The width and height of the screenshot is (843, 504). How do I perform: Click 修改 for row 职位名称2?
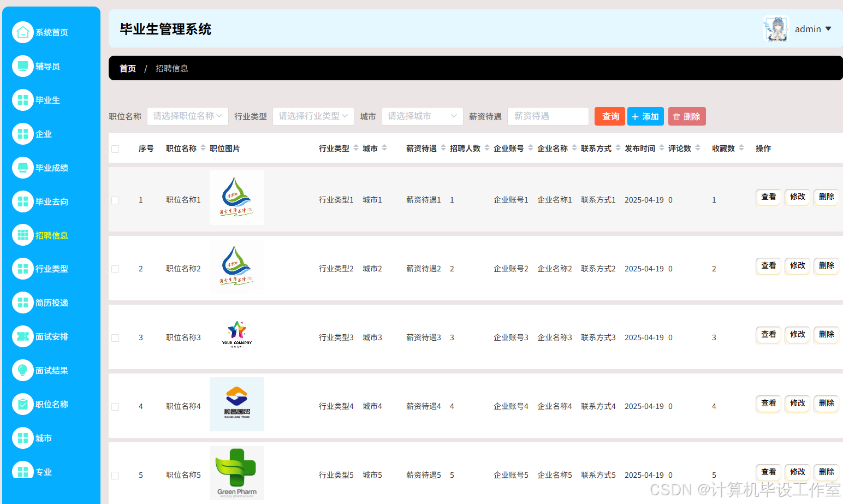pyautogui.click(x=797, y=265)
